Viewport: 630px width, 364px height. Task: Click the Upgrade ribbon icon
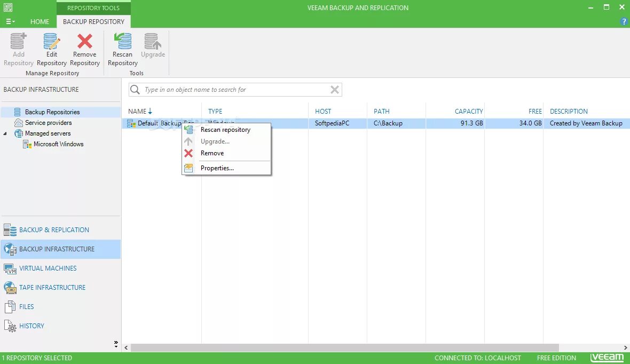tap(153, 41)
